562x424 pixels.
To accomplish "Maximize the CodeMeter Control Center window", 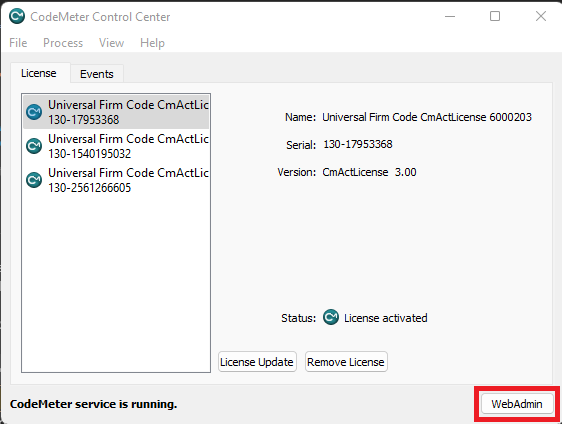I will click(x=495, y=16).
